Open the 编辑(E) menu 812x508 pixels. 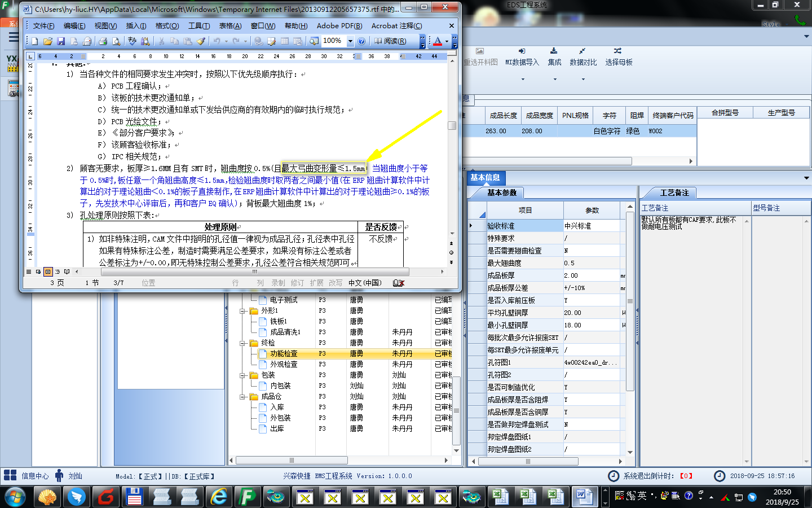74,26
